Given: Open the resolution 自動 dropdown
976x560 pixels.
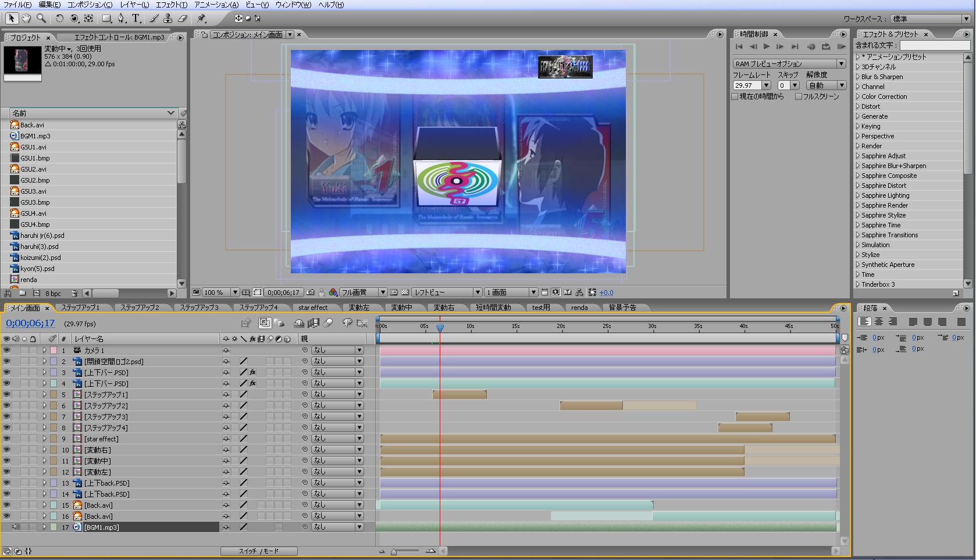Looking at the screenshot, I should pos(826,85).
